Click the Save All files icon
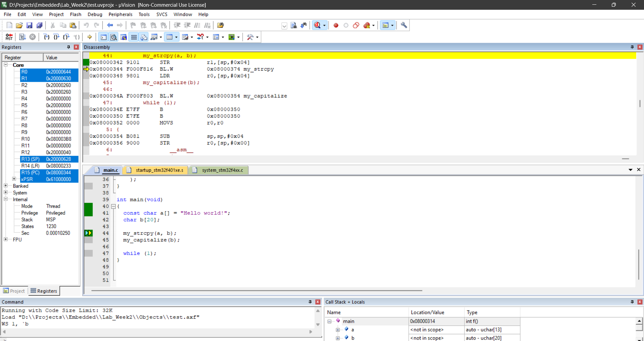Viewport: 644px width, 341px height. 40,25
